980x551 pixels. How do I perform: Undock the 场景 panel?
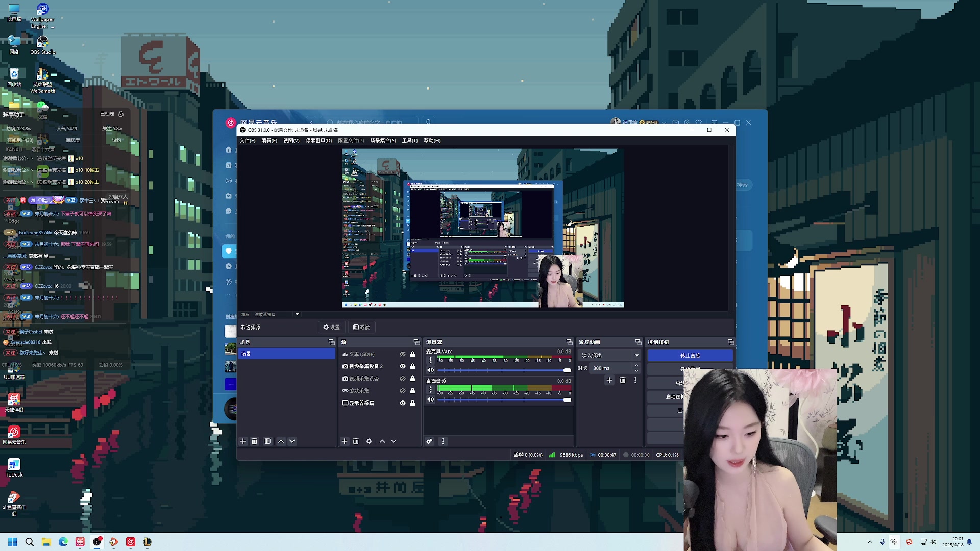[332, 342]
